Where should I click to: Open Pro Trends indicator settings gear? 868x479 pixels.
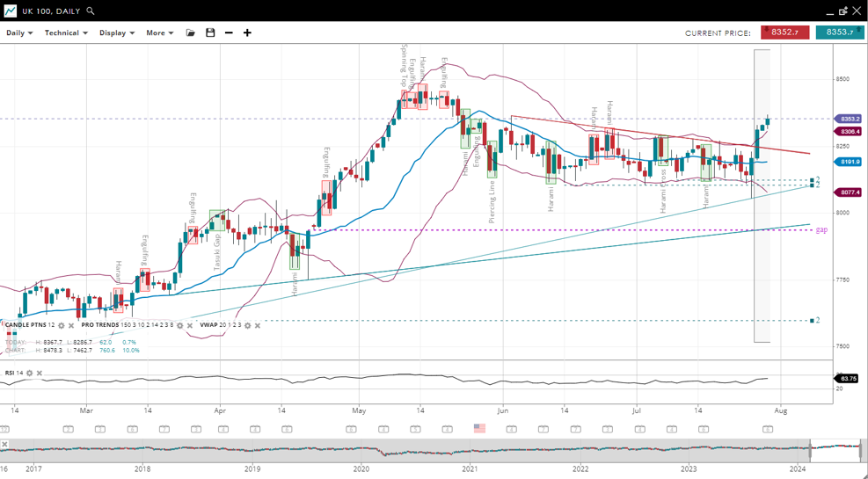[180, 325]
